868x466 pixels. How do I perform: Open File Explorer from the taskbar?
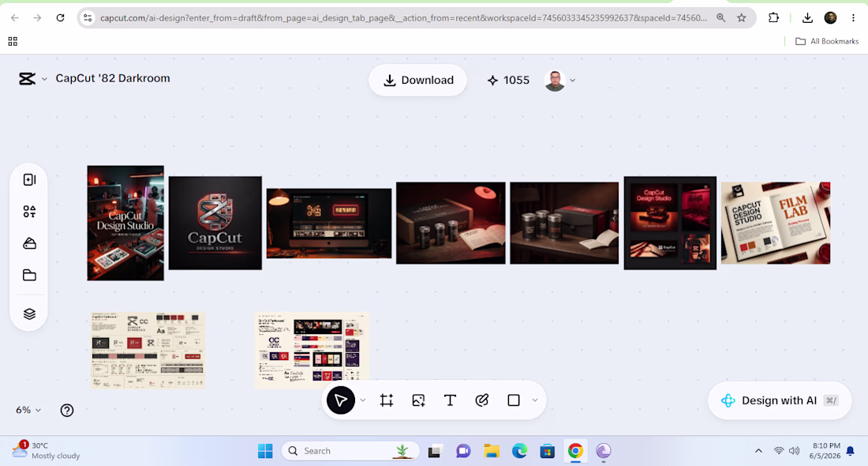coord(492,451)
